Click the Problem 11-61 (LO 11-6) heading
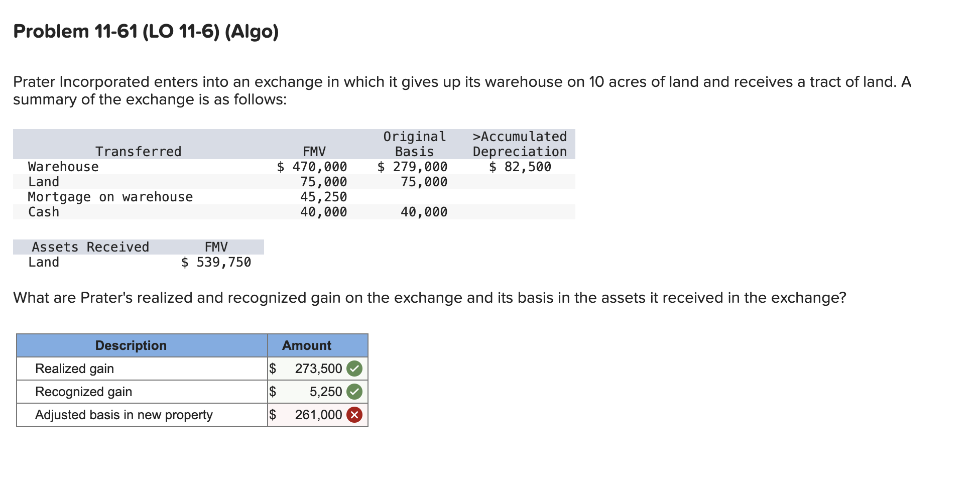 click(146, 32)
